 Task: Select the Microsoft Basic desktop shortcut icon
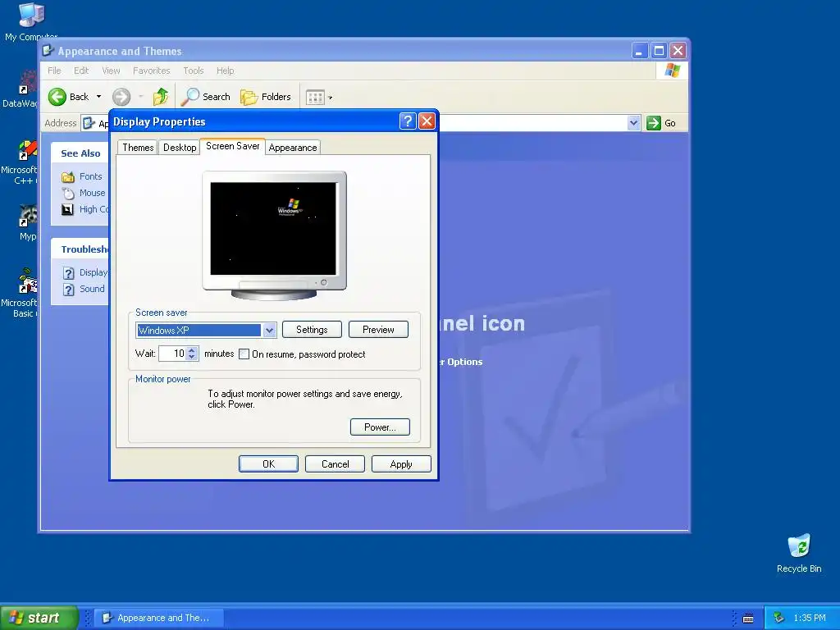click(x=28, y=282)
